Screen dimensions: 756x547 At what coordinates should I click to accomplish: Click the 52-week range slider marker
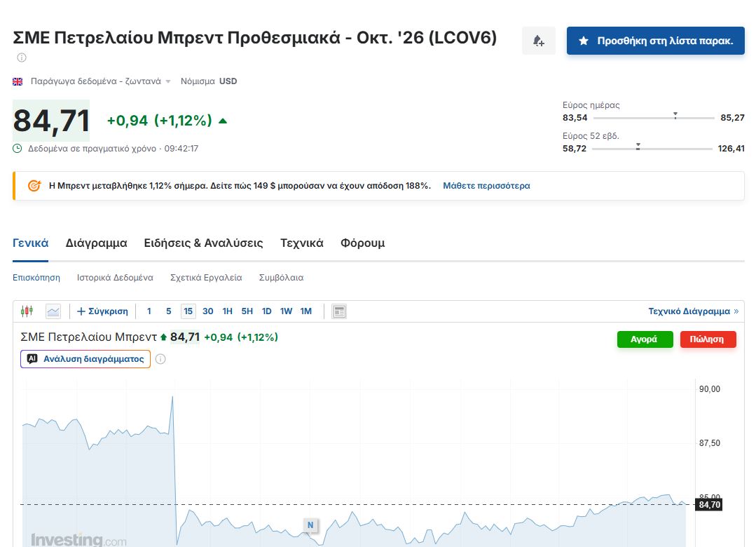(638, 147)
